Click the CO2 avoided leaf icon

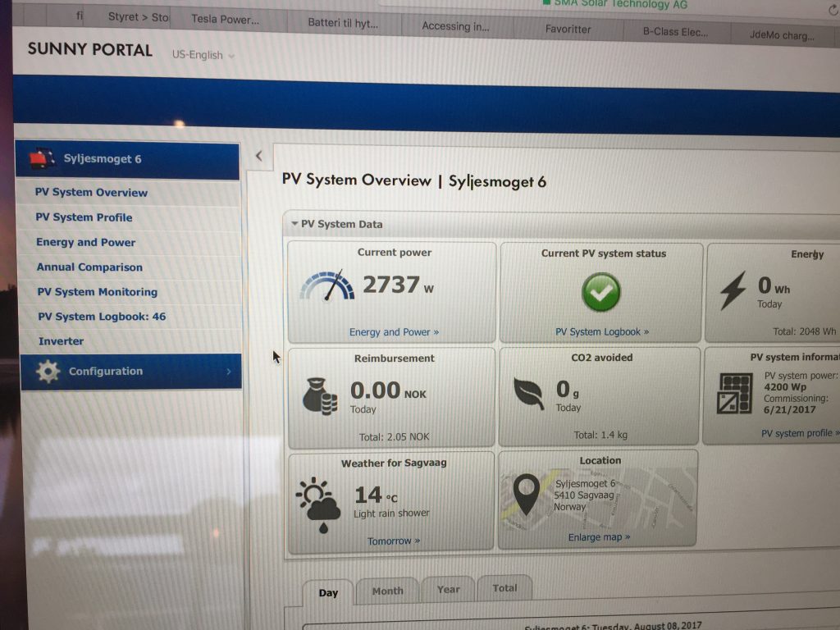click(529, 393)
